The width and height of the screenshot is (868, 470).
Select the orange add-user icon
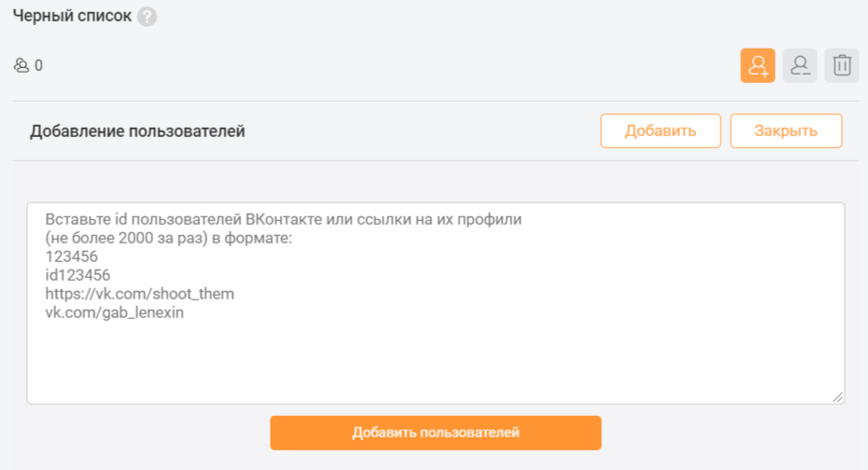757,65
